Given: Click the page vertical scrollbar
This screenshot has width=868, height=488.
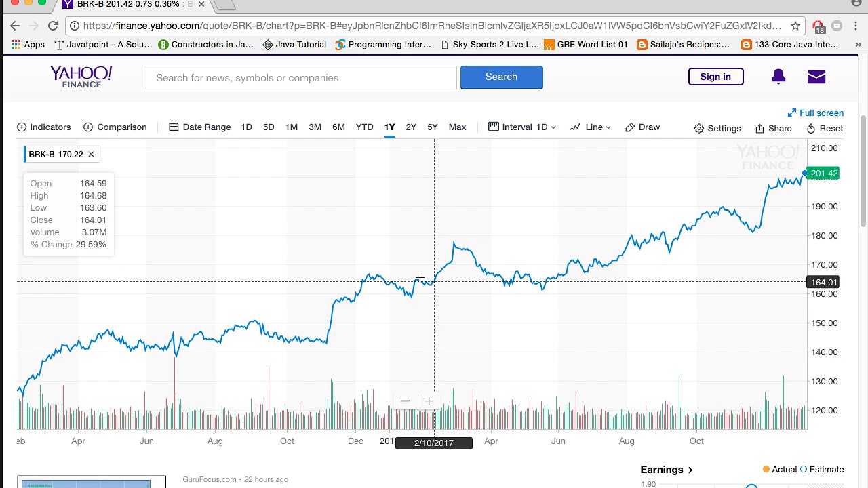Looking at the screenshot, I should [863, 171].
